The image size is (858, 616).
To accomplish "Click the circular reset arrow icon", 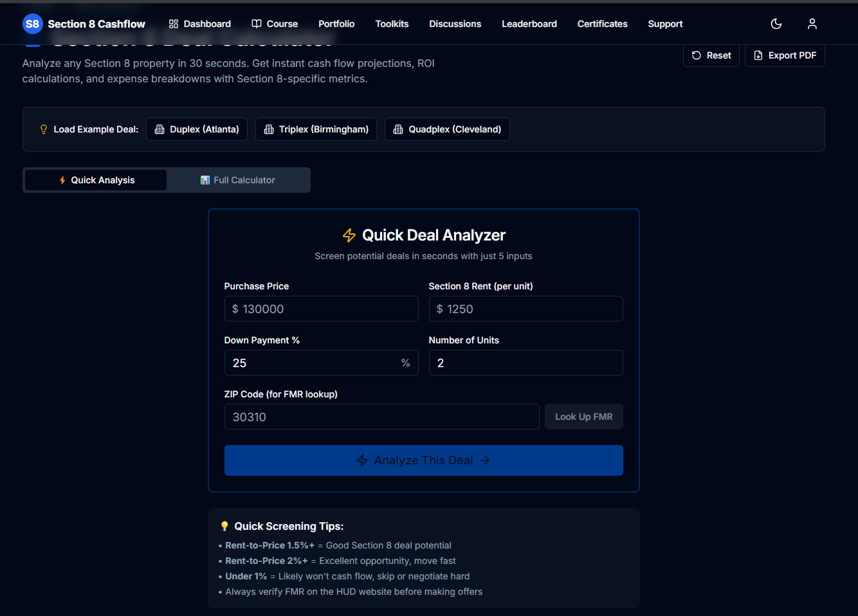I will pyautogui.click(x=697, y=55).
